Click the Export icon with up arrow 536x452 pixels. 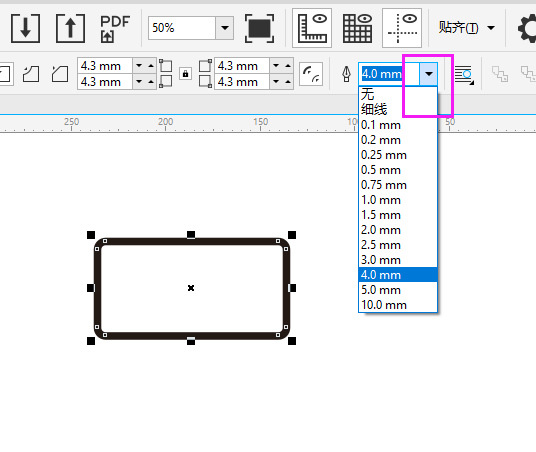pos(70,28)
